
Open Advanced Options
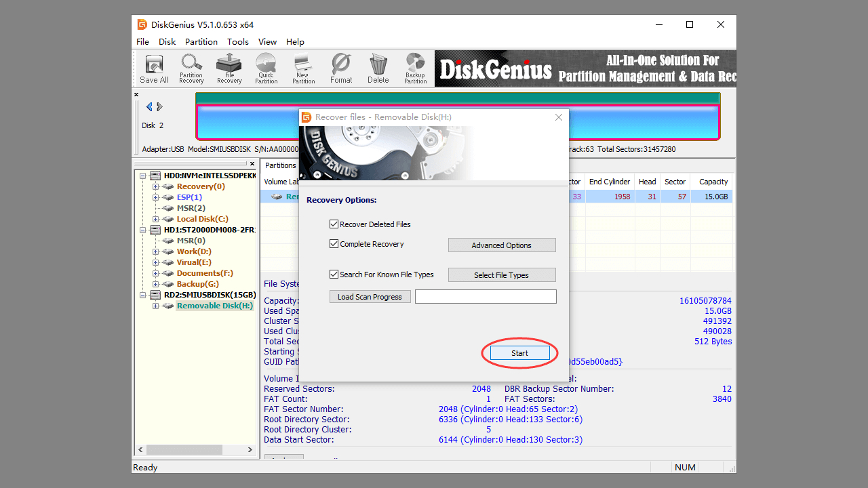(x=502, y=245)
